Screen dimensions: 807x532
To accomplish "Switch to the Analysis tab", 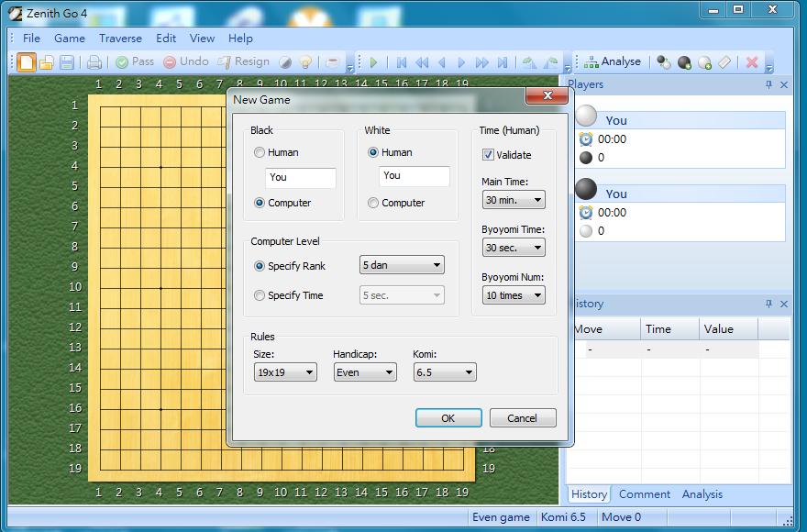I will 702,494.
